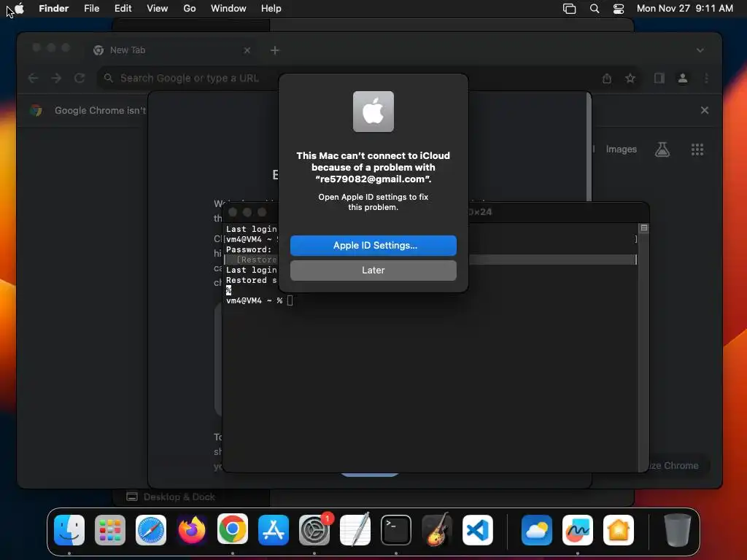Launch Finder from the Dock
The image size is (747, 560).
click(x=69, y=530)
